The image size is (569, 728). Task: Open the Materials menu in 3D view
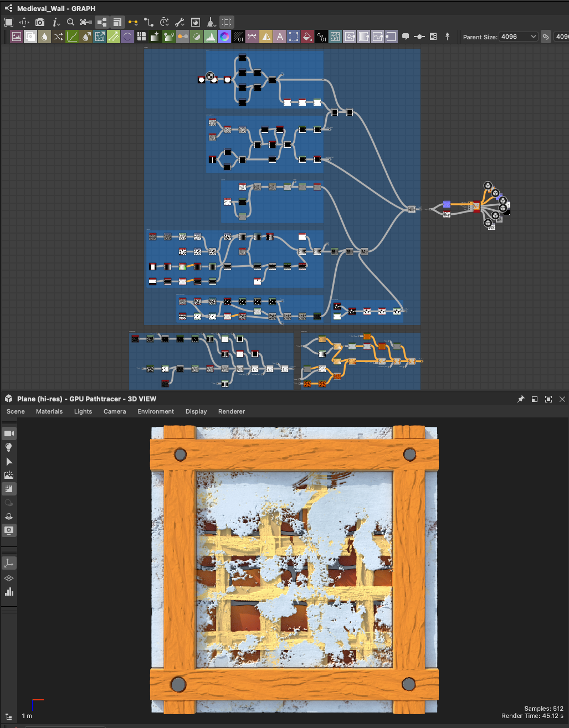pos(49,411)
